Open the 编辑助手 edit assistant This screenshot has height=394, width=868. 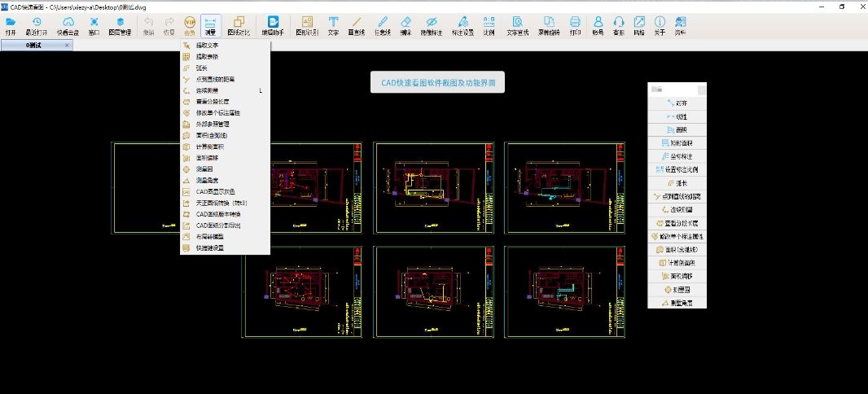pos(273,26)
